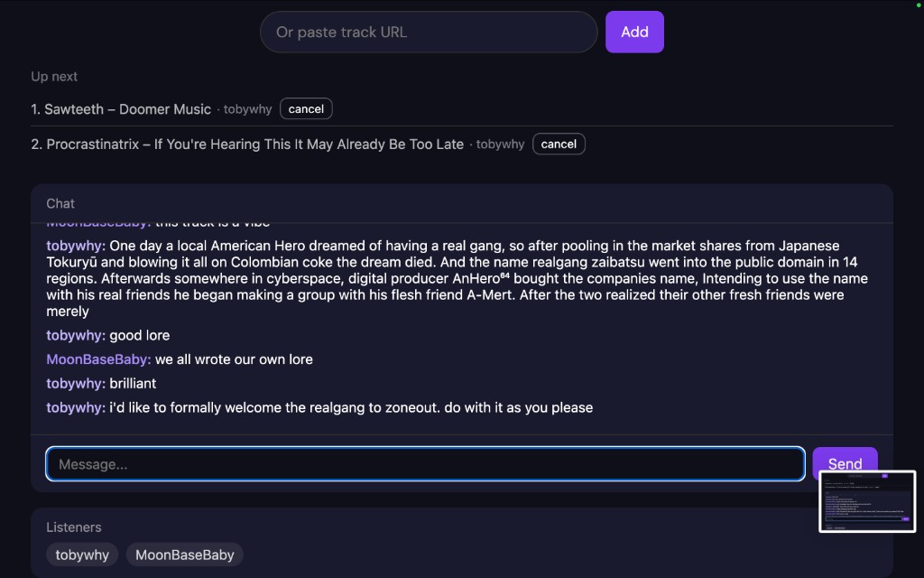Click the Listeners section heading
The width and height of the screenshot is (924, 578).
click(74, 527)
